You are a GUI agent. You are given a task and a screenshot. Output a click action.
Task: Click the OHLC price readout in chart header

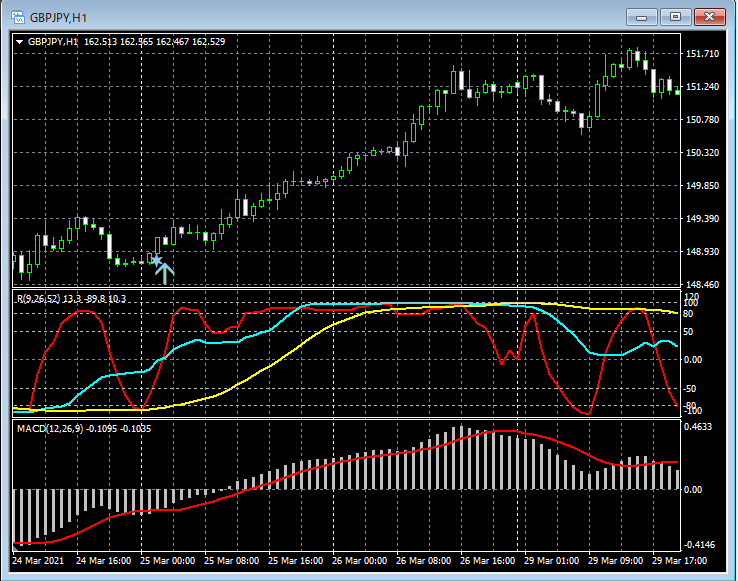click(154, 42)
